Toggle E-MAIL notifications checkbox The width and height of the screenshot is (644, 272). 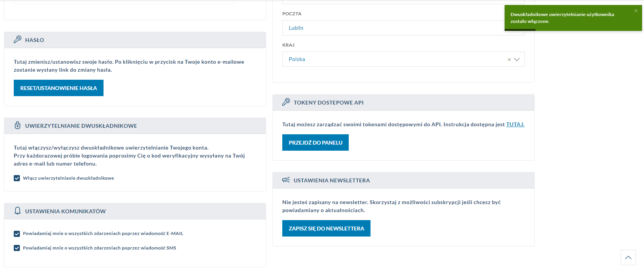pyautogui.click(x=17, y=234)
